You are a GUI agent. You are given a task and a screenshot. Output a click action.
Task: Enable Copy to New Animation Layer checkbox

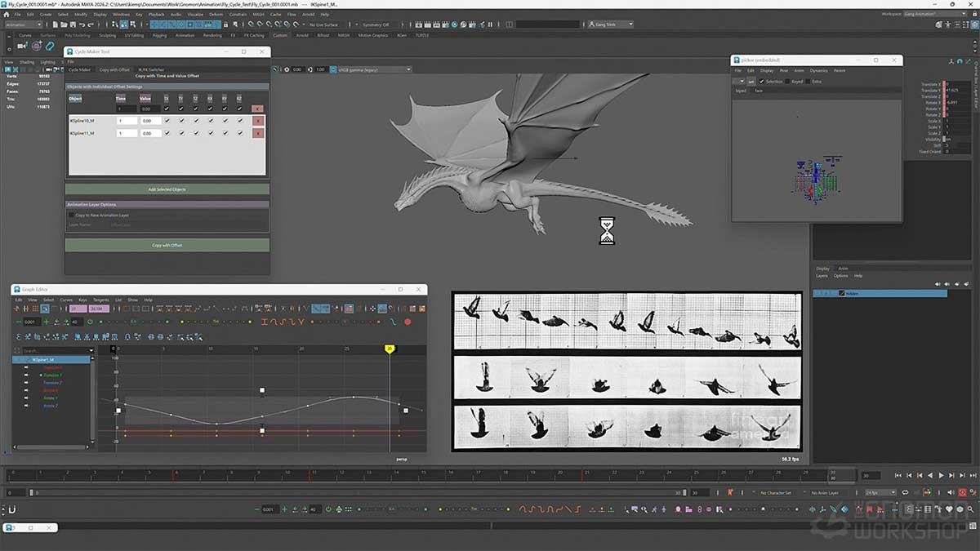(x=72, y=215)
